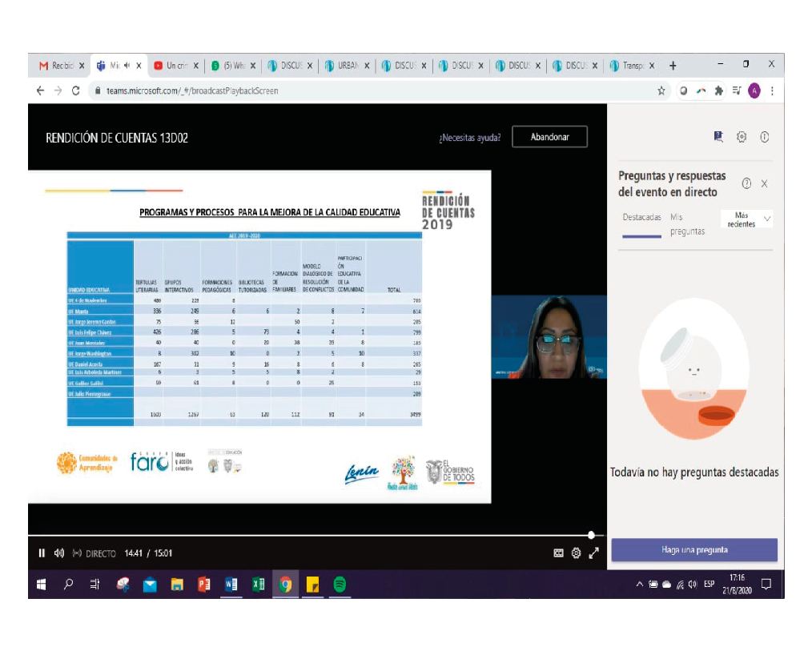Click the video progress bar handle

pos(591,535)
